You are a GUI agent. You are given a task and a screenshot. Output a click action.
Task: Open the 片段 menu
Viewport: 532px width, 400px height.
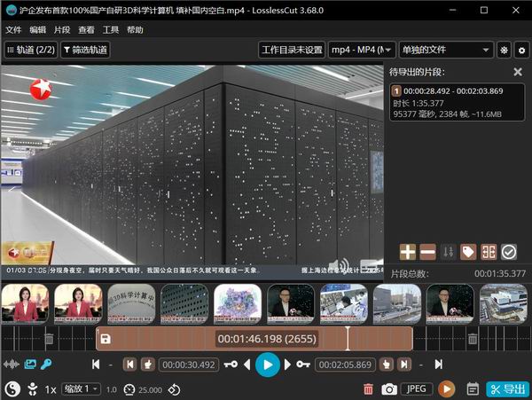click(62, 29)
